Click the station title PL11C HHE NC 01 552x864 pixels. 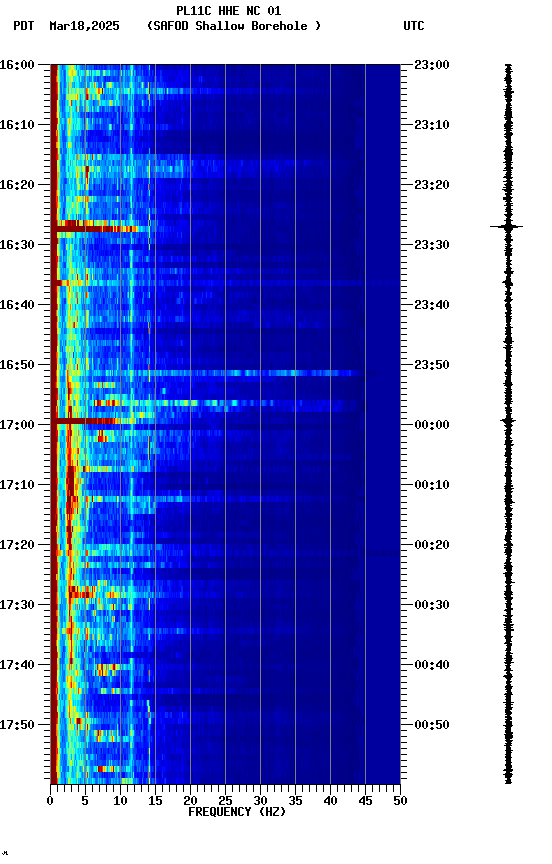tap(229, 11)
